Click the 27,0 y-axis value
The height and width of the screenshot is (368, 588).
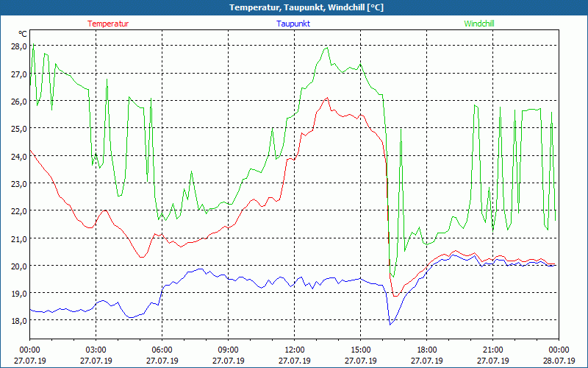[x=18, y=74]
